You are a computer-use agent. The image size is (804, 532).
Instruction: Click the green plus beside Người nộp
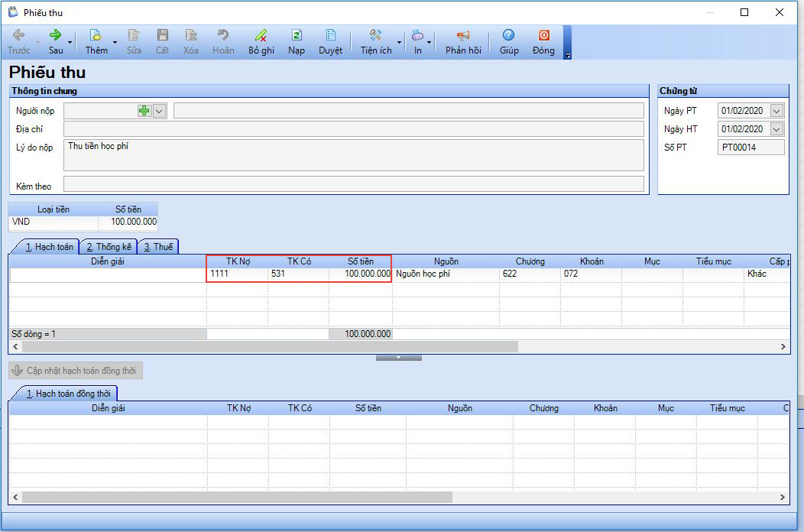coord(144,111)
